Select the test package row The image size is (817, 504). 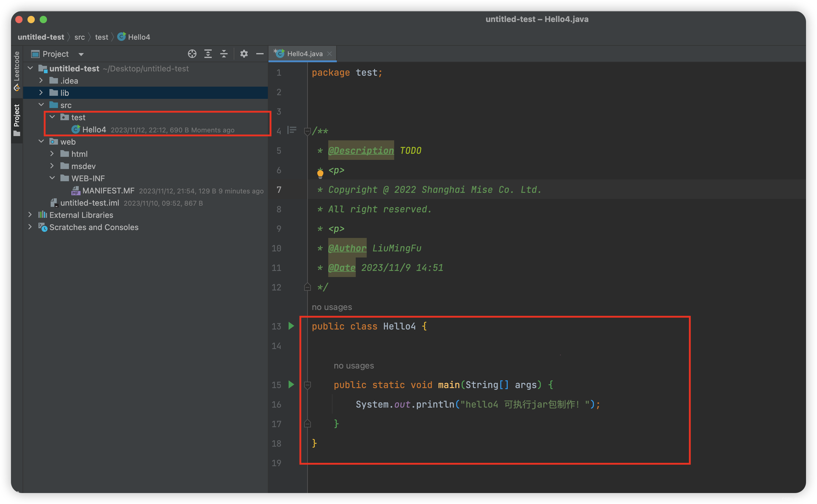(145, 117)
